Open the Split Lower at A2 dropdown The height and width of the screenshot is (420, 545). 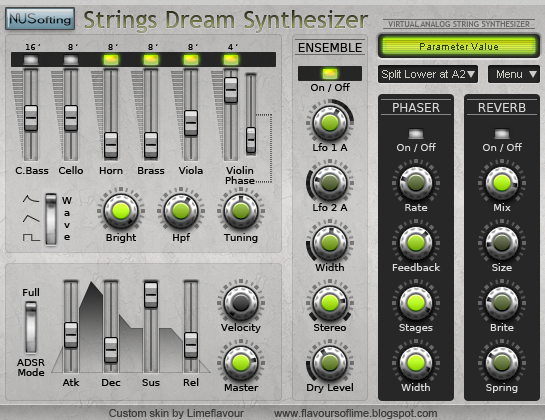click(x=428, y=74)
